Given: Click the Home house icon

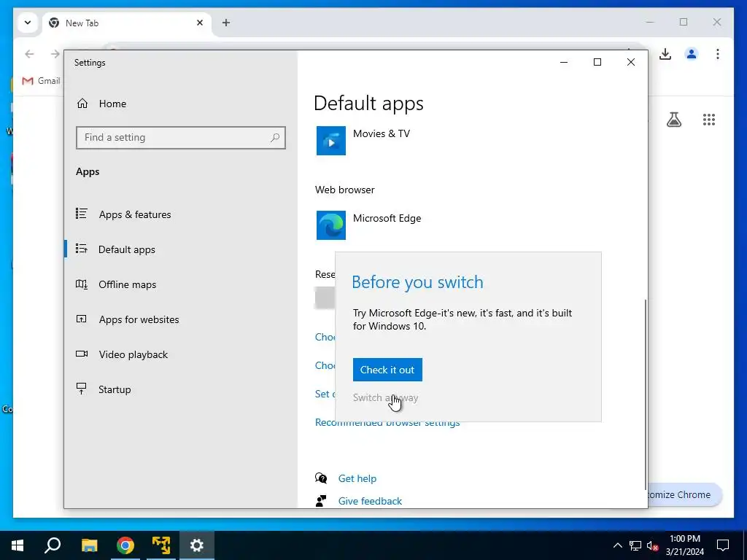Looking at the screenshot, I should coord(82,104).
